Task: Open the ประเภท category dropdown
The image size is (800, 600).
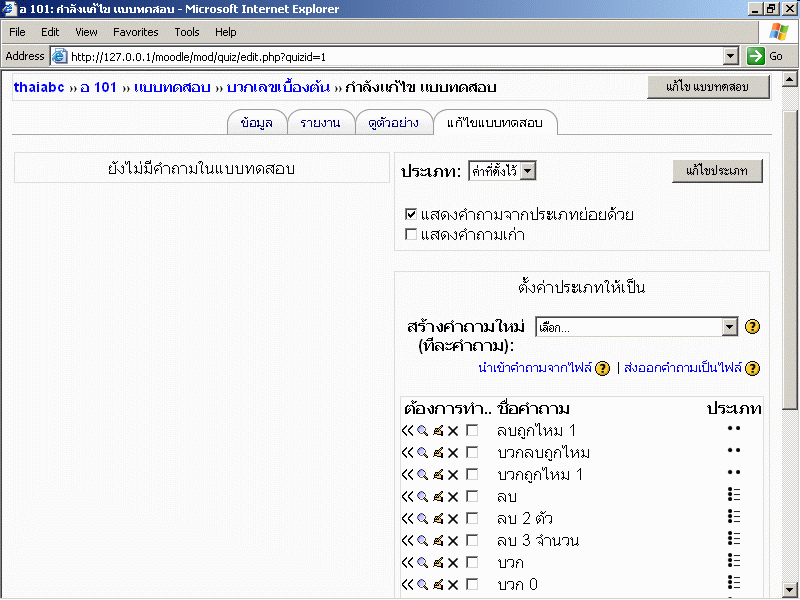Action: point(528,171)
